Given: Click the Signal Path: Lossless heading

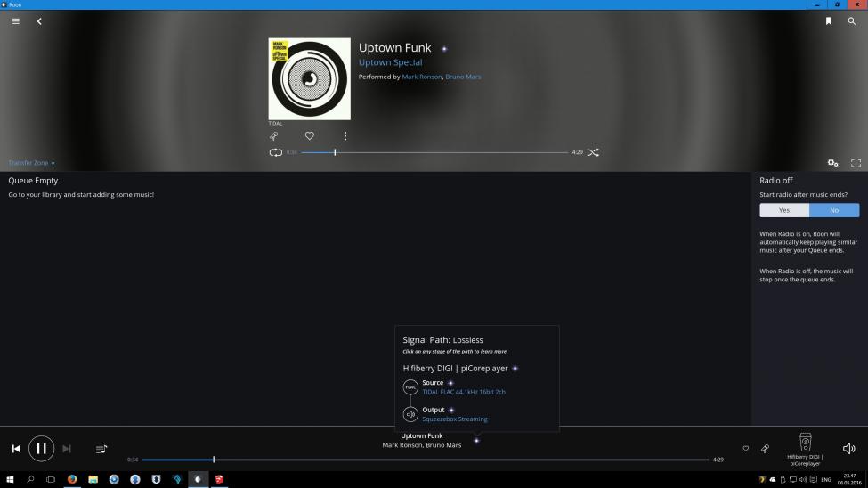Looking at the screenshot, I should (442, 340).
